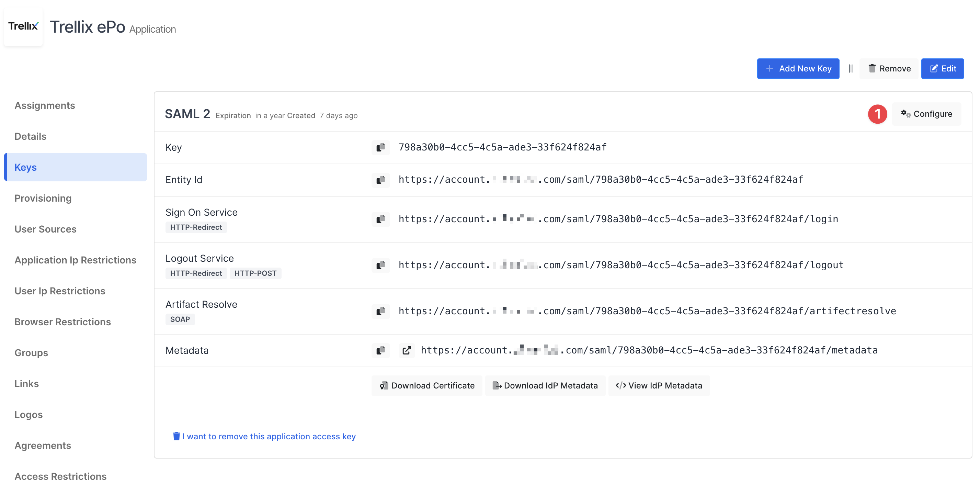Copy the Key value to clipboard
This screenshot has width=980, height=485.
[x=380, y=147]
